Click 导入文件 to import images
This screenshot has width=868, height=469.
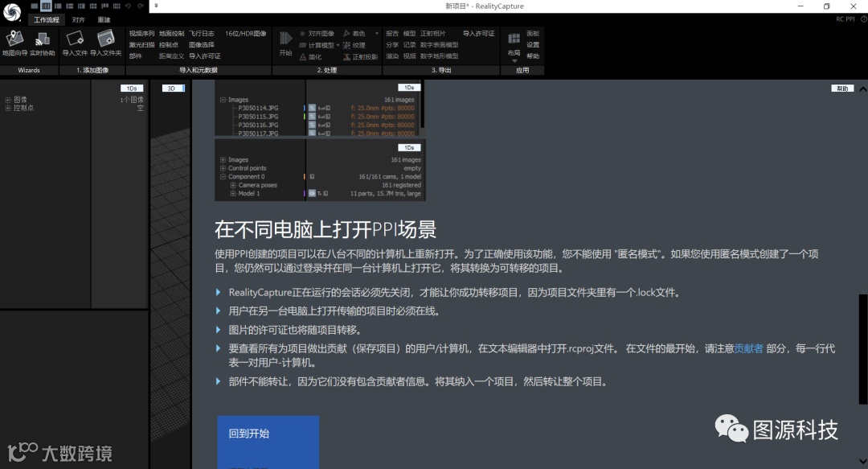point(75,43)
